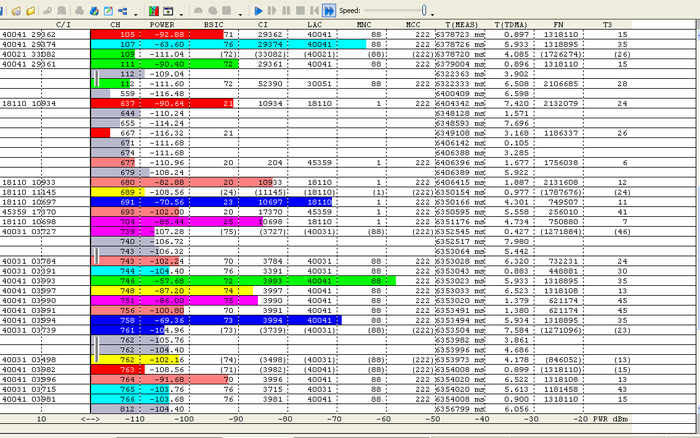Open the dropdown arrow after Speed slider
700x438 pixels.
click(433, 14)
